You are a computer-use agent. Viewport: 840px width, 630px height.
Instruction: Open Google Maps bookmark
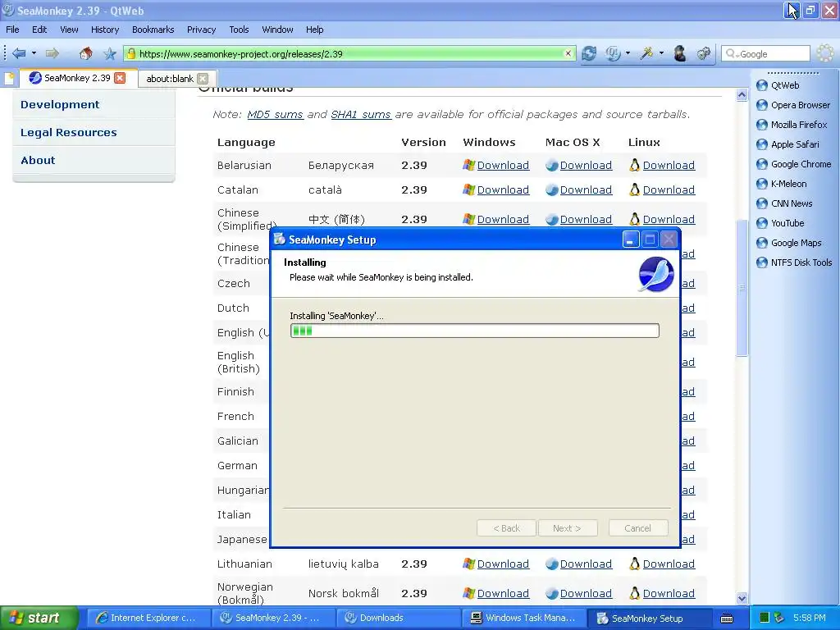(796, 243)
